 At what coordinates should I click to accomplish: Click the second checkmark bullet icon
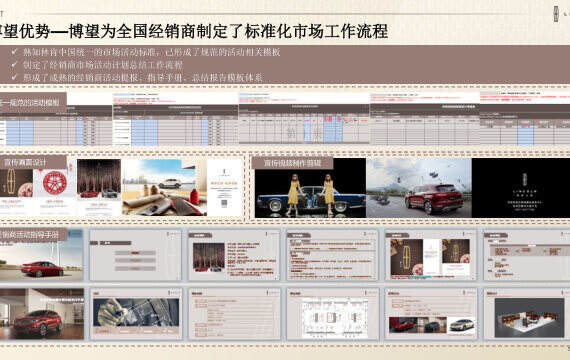(14, 65)
